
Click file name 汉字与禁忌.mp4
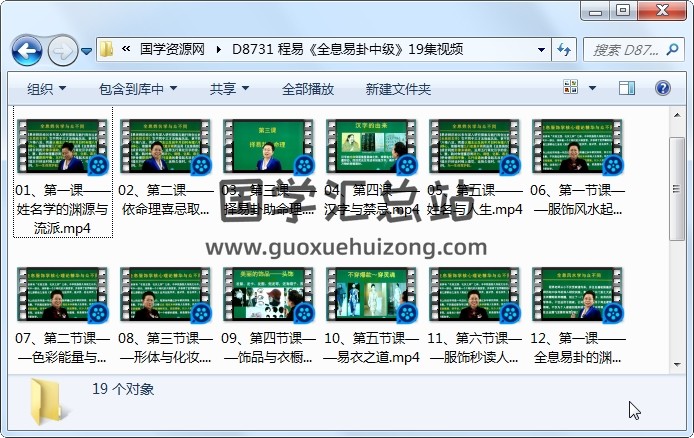pos(372,209)
